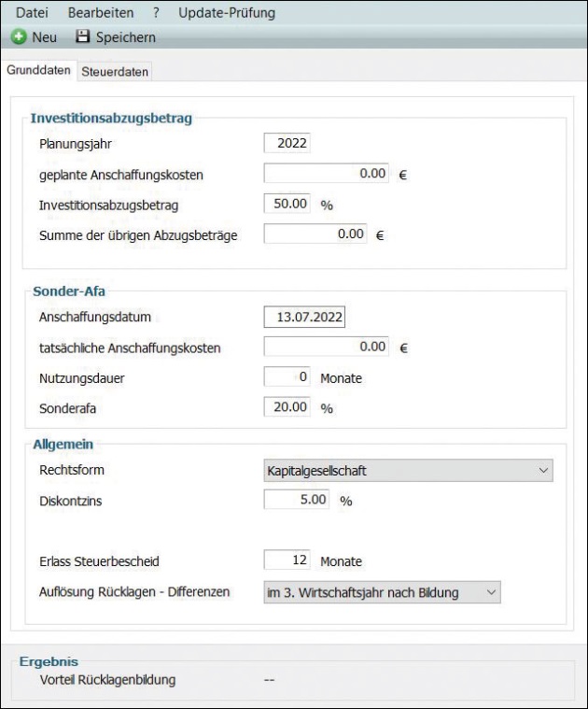The height and width of the screenshot is (709, 588).
Task: Click the Investitionsabzugsbetrag percent field
Action: tap(288, 204)
